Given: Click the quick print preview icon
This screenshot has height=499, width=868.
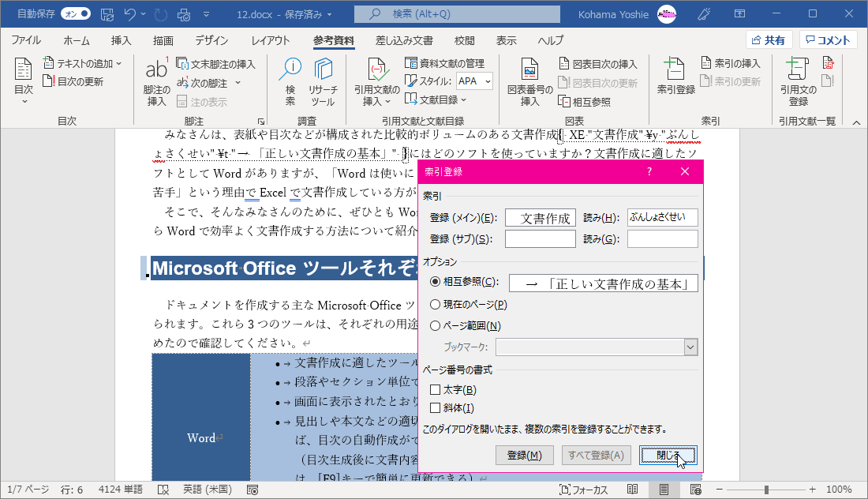Looking at the screenshot, I should click(184, 14).
